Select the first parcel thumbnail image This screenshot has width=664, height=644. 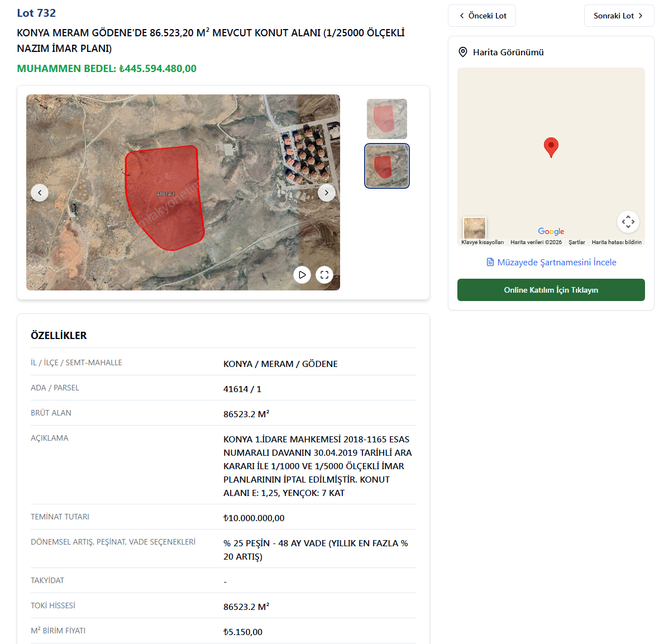pyautogui.click(x=387, y=119)
